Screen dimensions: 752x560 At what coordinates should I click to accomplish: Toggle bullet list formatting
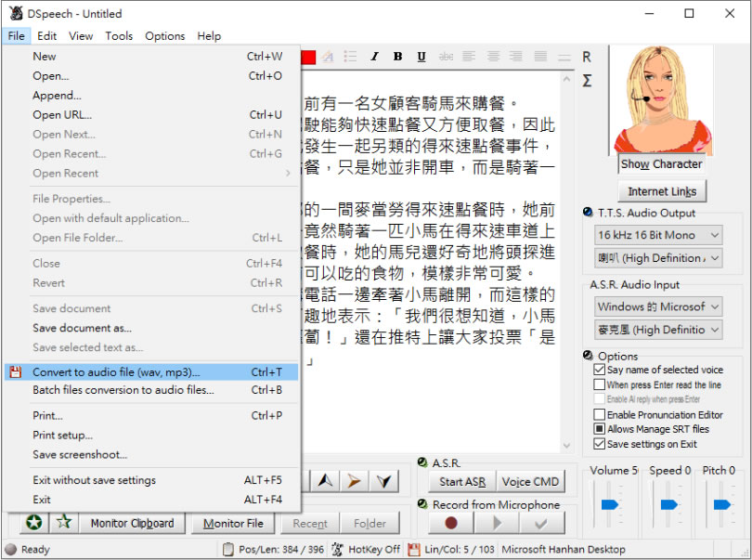pos(351,57)
